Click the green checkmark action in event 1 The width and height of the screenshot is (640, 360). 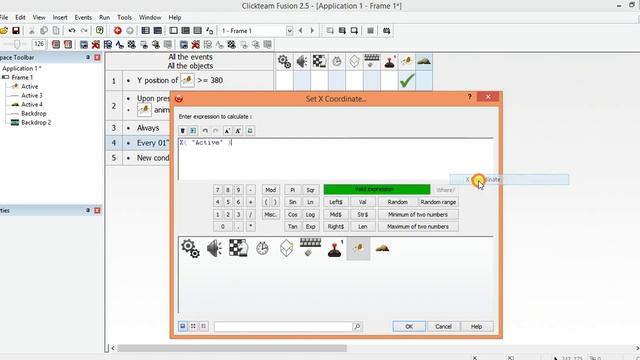407,80
